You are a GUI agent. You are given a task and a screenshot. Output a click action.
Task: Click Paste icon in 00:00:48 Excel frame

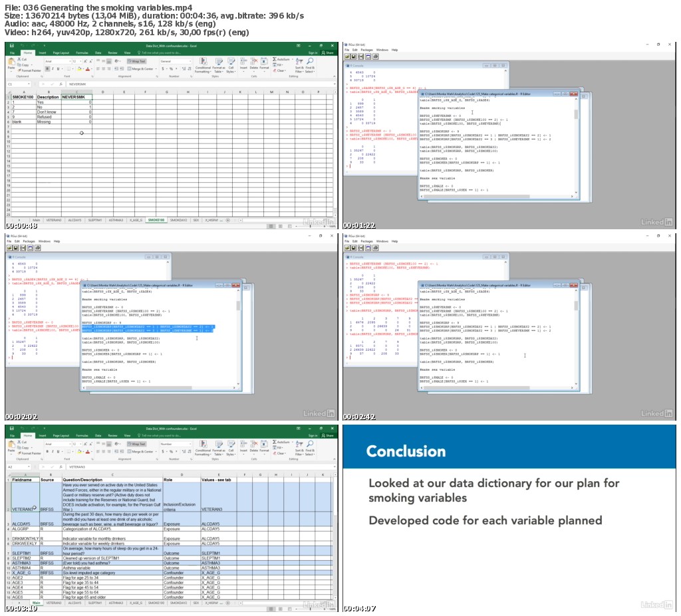pyautogui.click(x=11, y=62)
